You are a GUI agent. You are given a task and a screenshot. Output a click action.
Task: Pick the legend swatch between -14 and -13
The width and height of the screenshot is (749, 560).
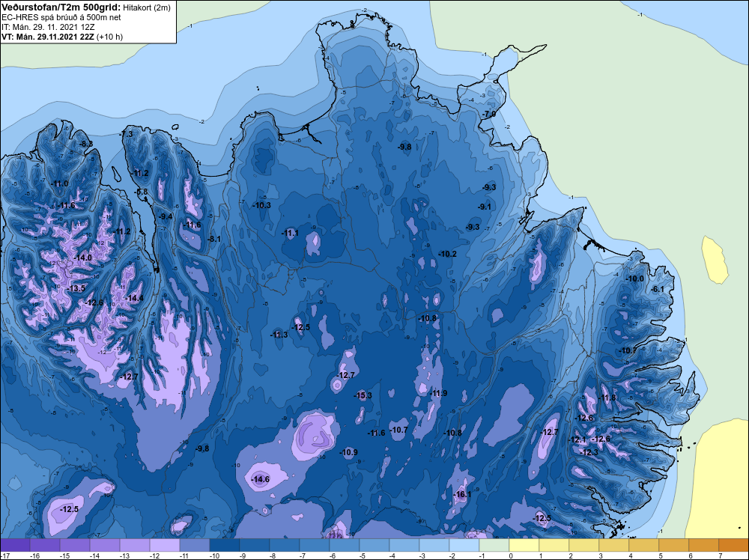click(x=105, y=545)
